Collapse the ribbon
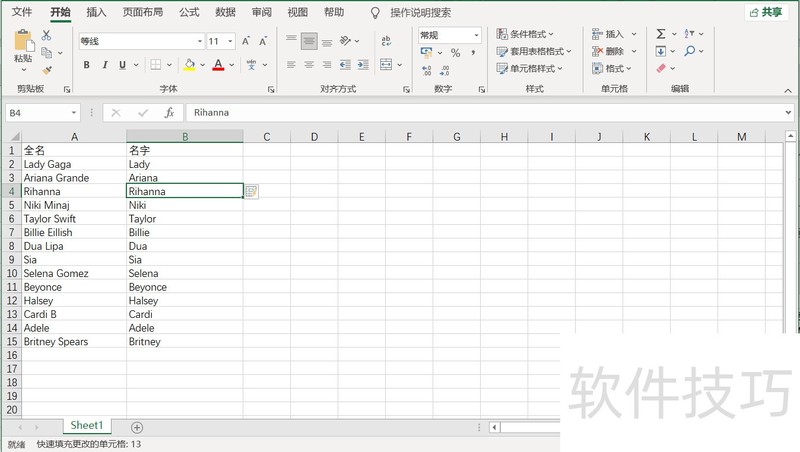Screen dimensions: 800x452 (788, 91)
